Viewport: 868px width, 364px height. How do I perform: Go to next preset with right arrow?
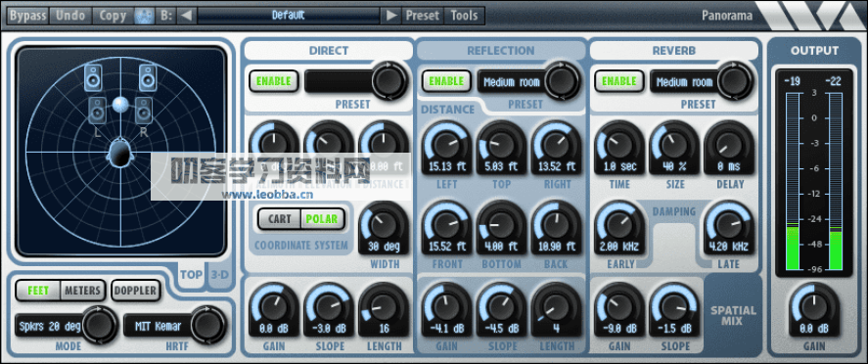click(x=391, y=16)
